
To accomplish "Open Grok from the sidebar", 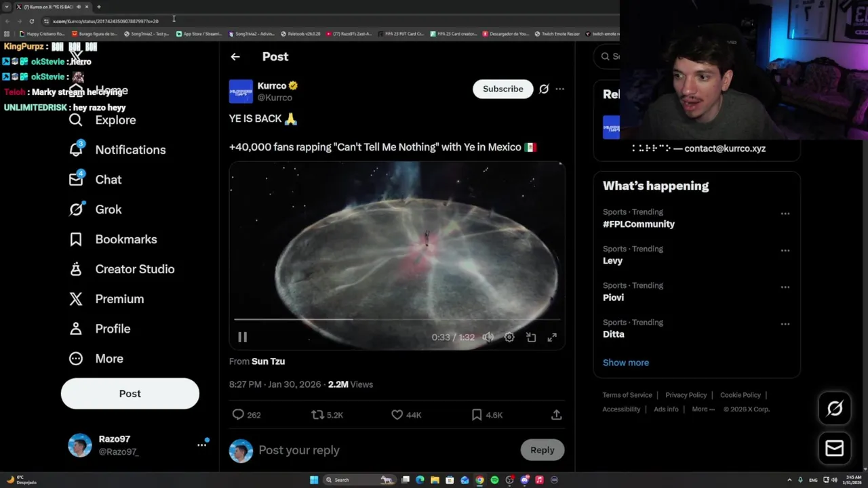I will coord(95,209).
